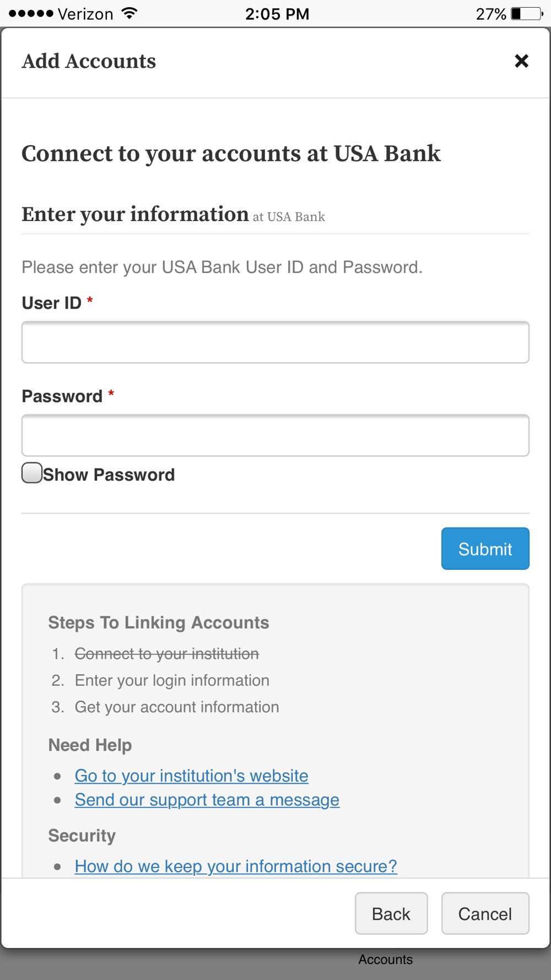Open 'Send our support team a message' link
This screenshot has width=551, height=980.
pyautogui.click(x=207, y=800)
